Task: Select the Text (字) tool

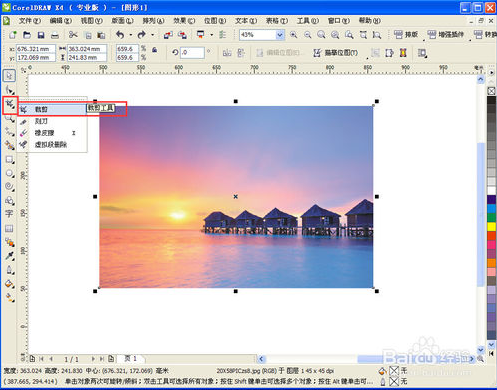Action: [x=9, y=214]
